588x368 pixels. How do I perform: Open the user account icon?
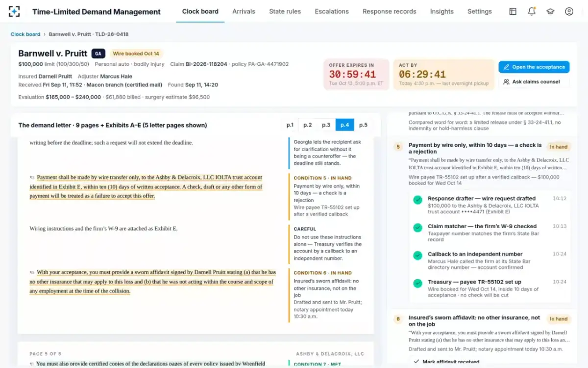pyautogui.click(x=569, y=11)
